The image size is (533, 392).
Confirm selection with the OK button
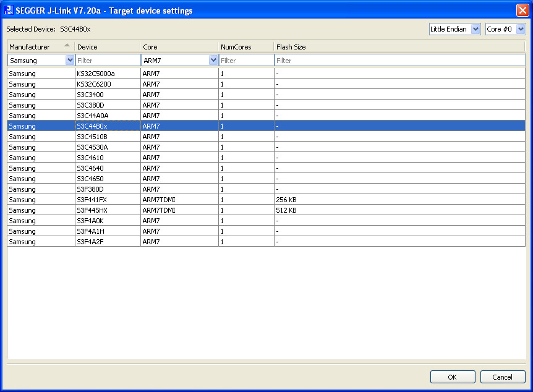pos(453,377)
